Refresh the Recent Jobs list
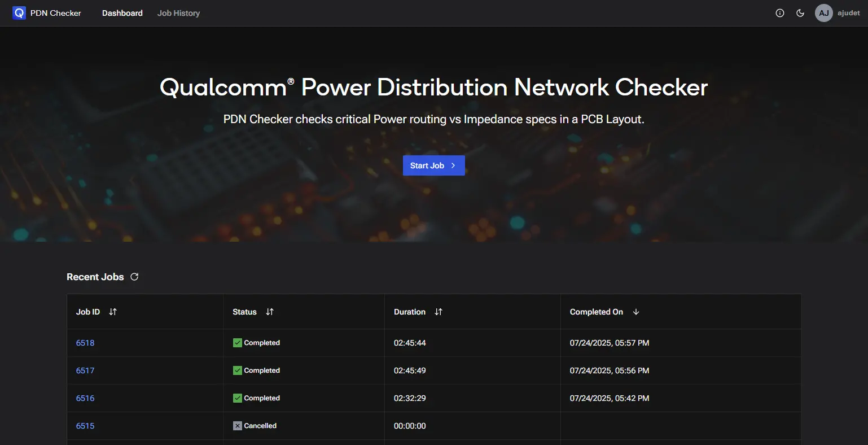Viewport: 868px width, 445px height. pos(134,277)
